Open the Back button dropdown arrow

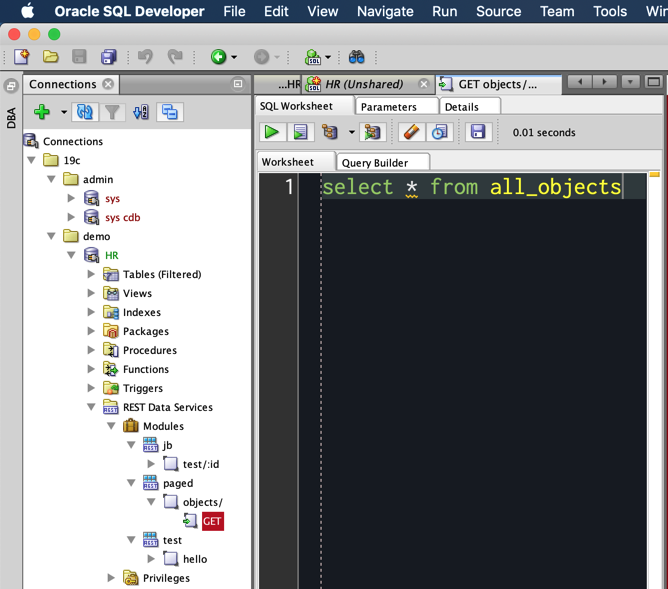(x=234, y=57)
